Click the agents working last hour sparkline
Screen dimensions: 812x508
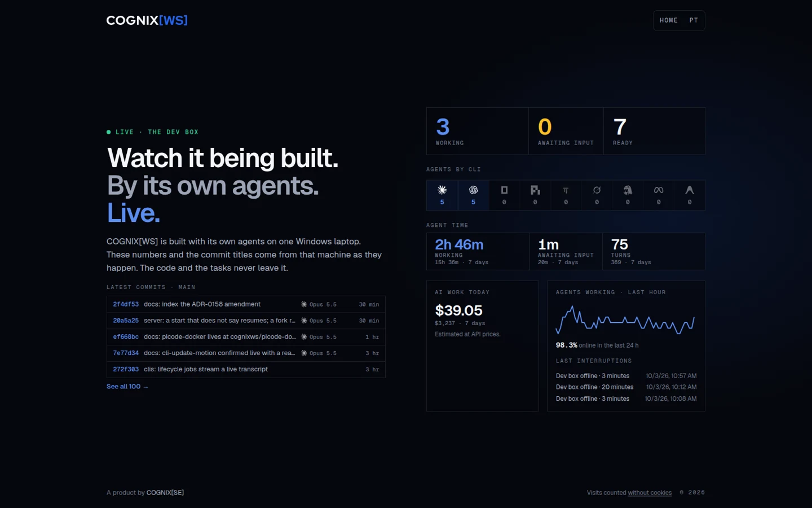[625, 320]
